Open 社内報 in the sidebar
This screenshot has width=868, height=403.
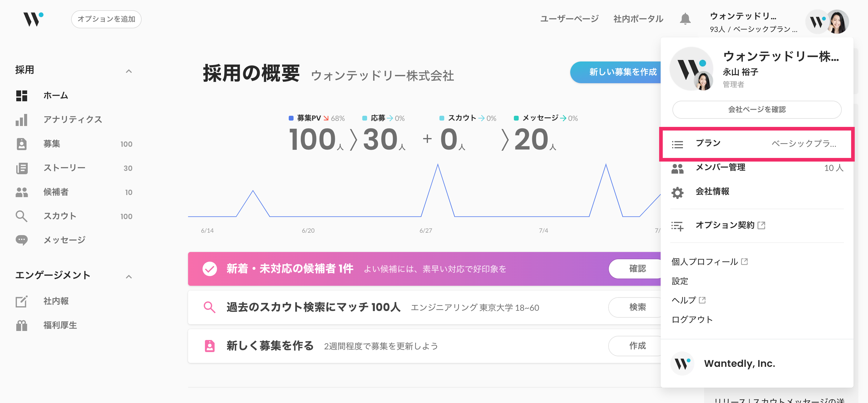[74, 301]
